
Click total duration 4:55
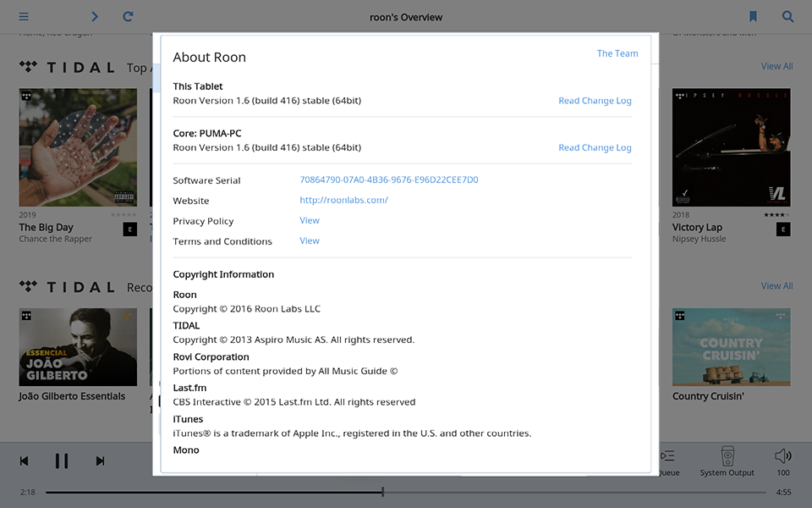[783, 492]
